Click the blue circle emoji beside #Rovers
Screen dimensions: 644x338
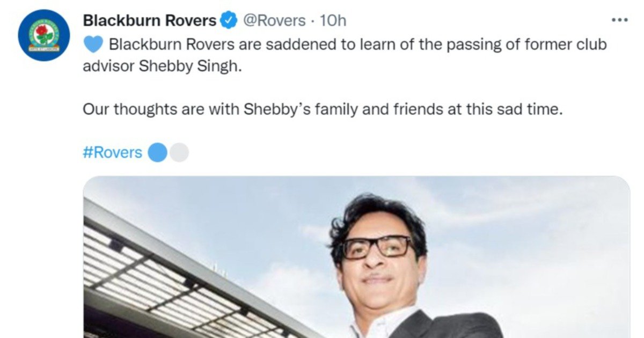tap(158, 153)
